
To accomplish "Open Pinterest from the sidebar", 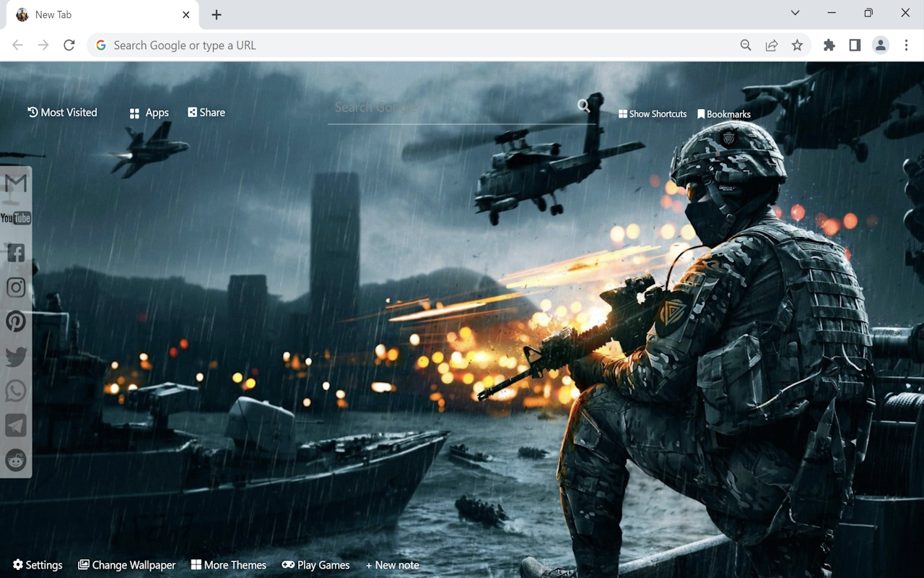I will coord(15,322).
